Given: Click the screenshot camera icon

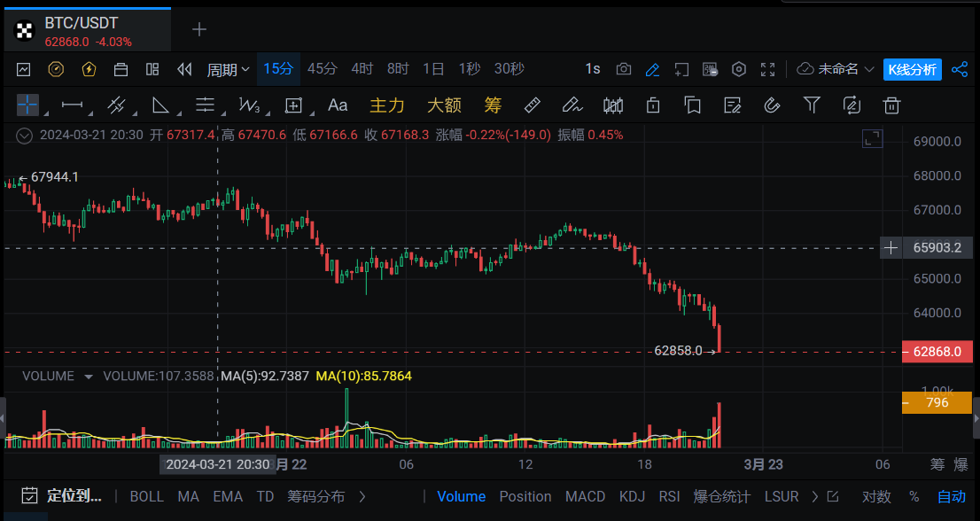Looking at the screenshot, I should coord(624,69).
